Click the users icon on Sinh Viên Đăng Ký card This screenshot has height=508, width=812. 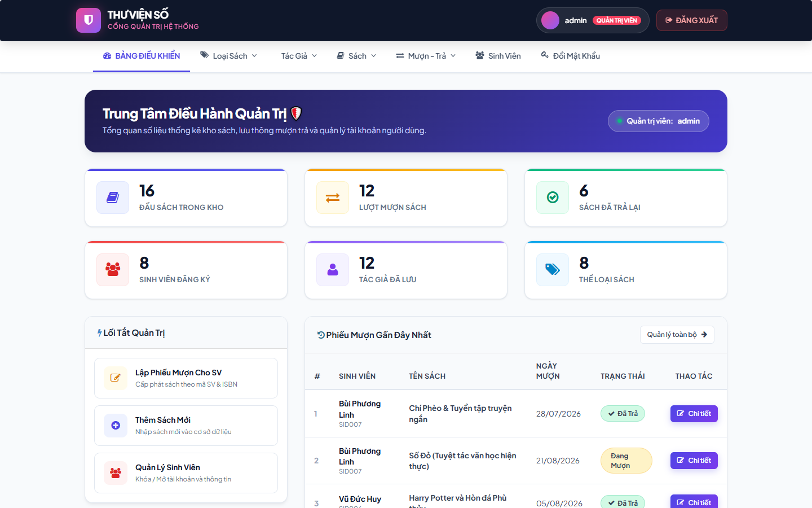coord(113,270)
